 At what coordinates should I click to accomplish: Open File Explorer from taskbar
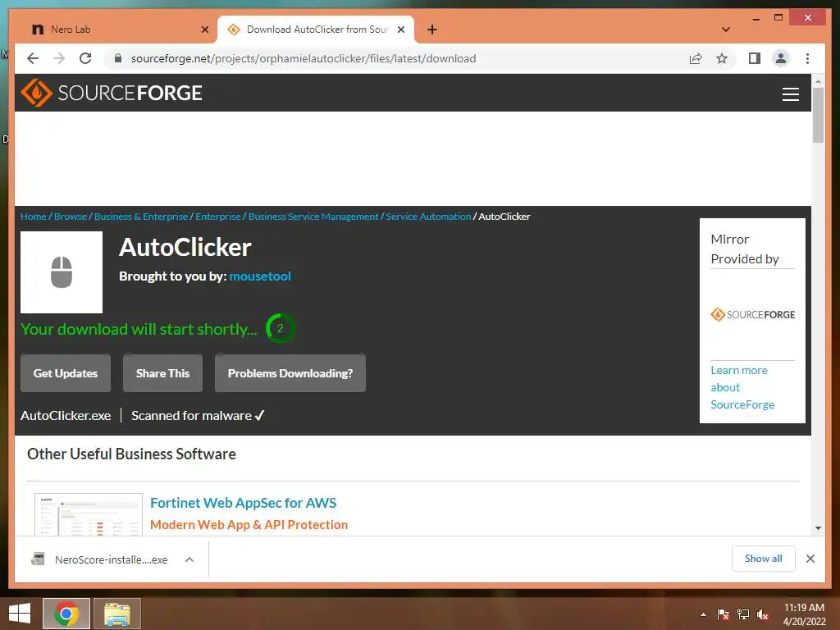coord(117,614)
